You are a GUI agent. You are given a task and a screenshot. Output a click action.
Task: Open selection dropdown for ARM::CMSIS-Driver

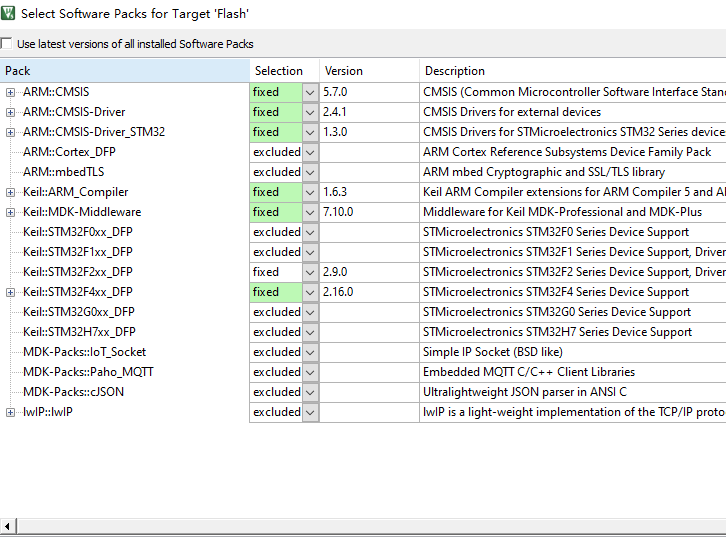(x=310, y=112)
